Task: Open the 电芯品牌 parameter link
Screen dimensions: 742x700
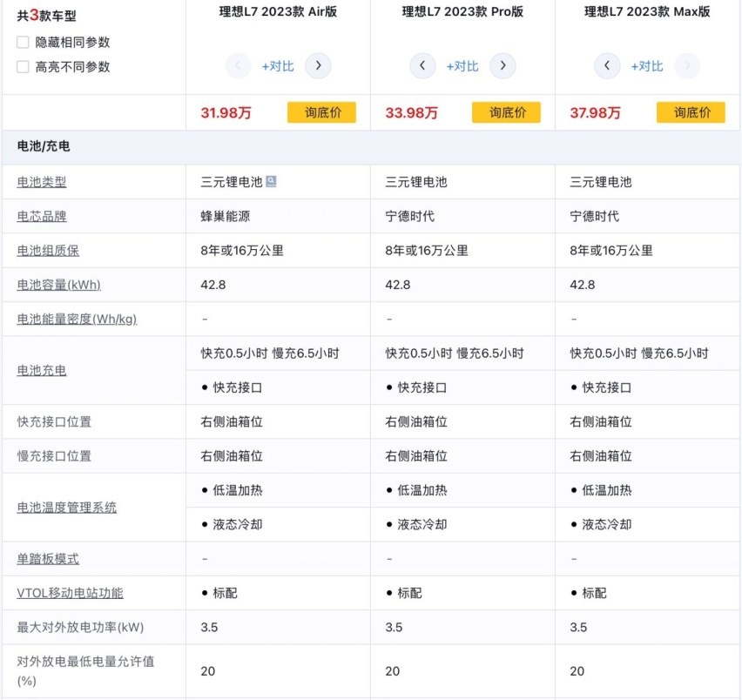Action: pos(42,217)
